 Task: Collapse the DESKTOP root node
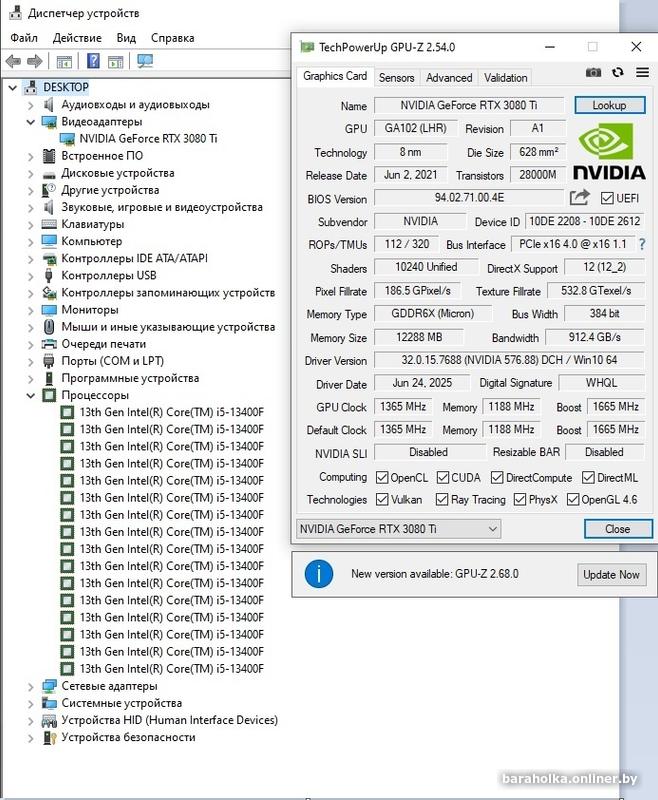point(13,88)
